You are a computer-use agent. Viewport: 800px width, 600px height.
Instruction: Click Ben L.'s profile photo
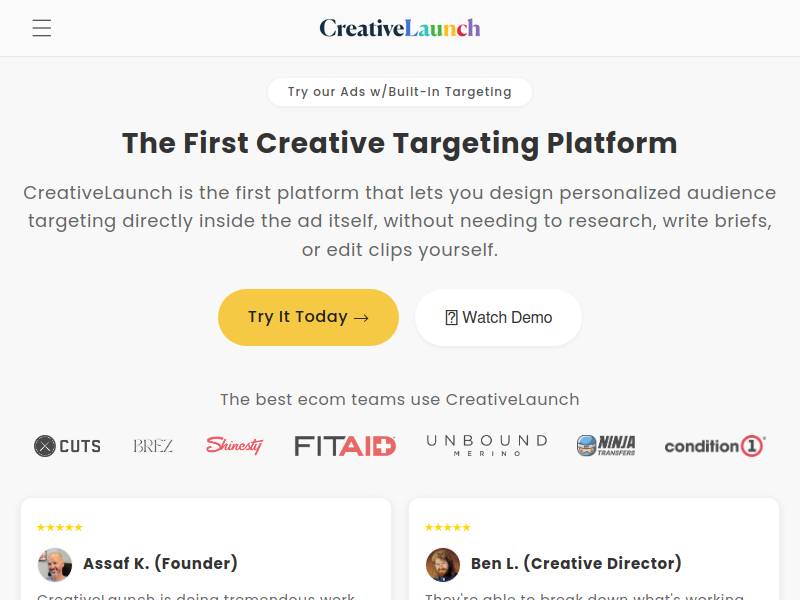[x=443, y=565]
